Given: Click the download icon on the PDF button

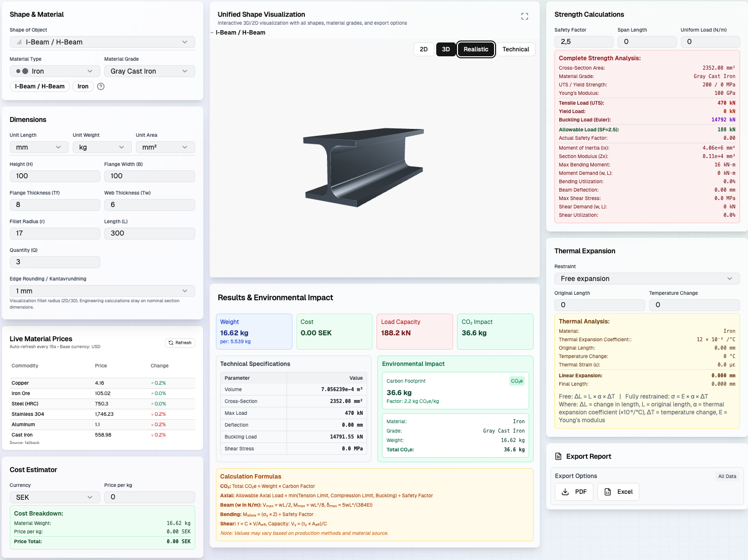Looking at the screenshot, I should click(565, 492).
